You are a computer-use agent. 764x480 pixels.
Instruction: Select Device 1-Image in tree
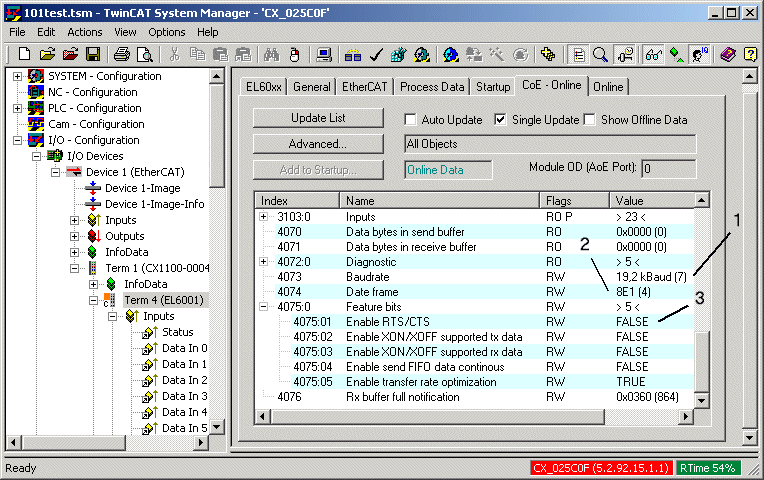(143, 188)
